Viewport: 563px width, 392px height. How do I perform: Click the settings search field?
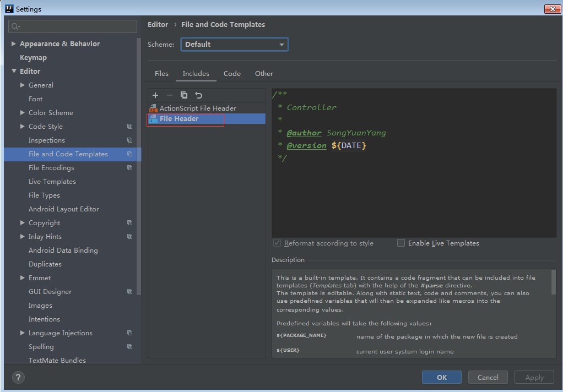coord(77,26)
